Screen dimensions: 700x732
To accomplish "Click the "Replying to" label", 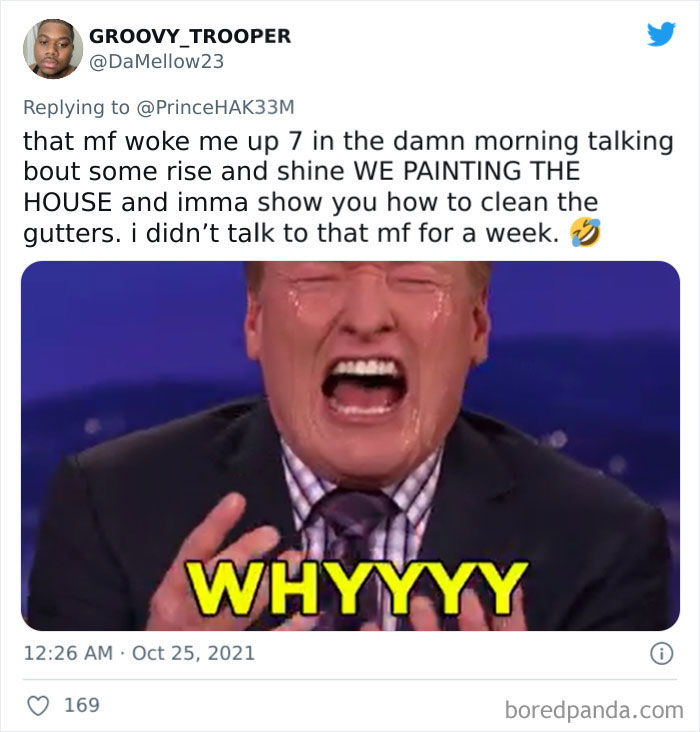I will tap(76, 107).
